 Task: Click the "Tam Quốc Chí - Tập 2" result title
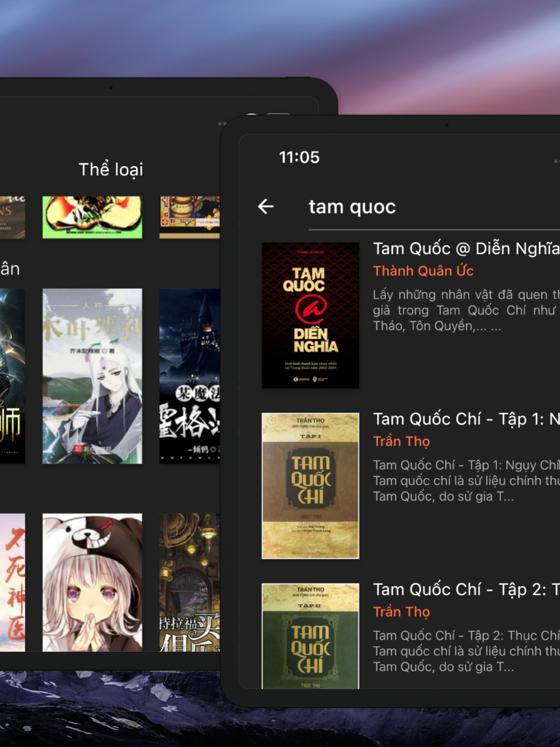466,589
